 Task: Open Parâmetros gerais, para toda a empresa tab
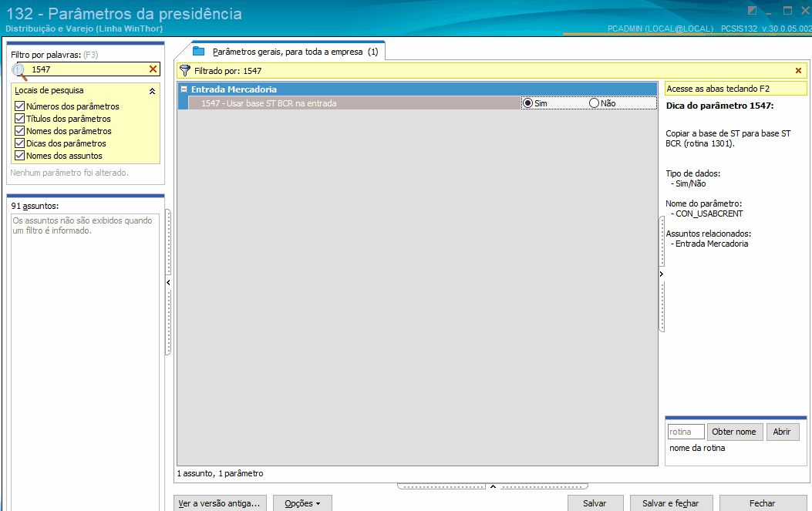pyautogui.click(x=295, y=52)
